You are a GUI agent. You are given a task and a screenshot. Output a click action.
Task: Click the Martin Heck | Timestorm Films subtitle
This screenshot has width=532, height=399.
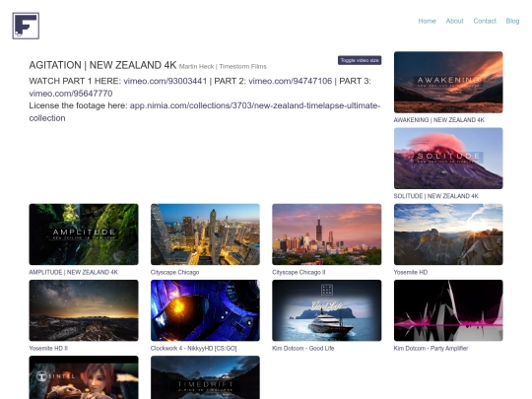point(223,67)
